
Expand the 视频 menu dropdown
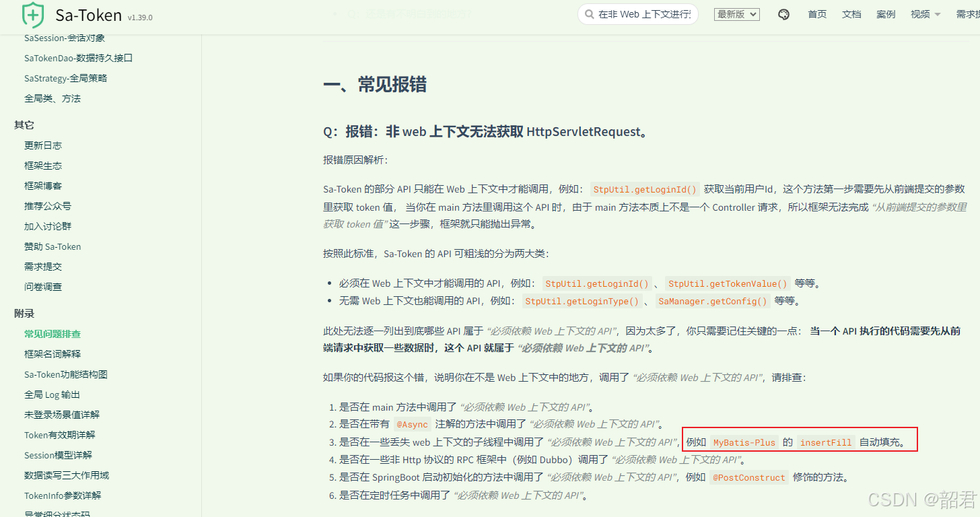click(925, 14)
